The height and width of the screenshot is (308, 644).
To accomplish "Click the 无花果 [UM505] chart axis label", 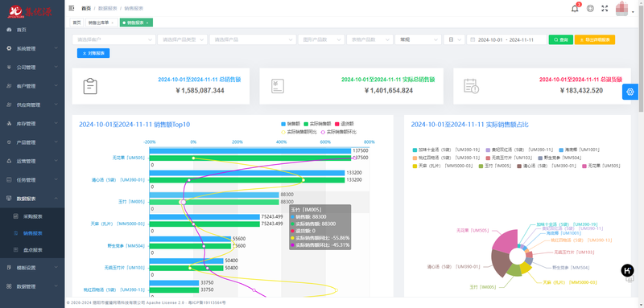I will [x=129, y=158].
